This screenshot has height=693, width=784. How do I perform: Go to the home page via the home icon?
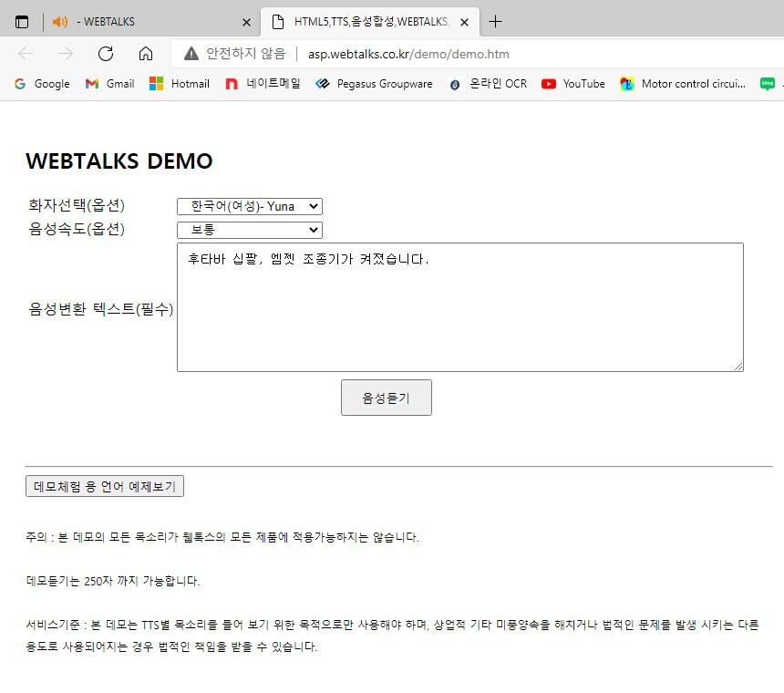click(146, 54)
